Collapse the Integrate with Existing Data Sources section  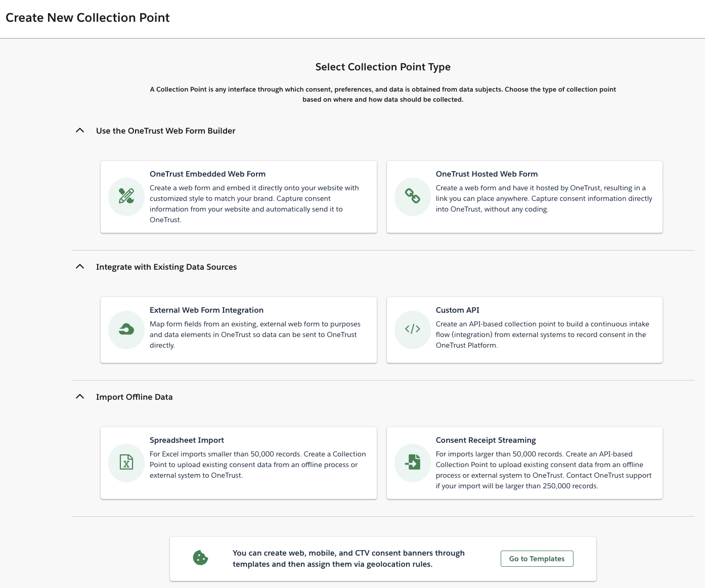79,266
